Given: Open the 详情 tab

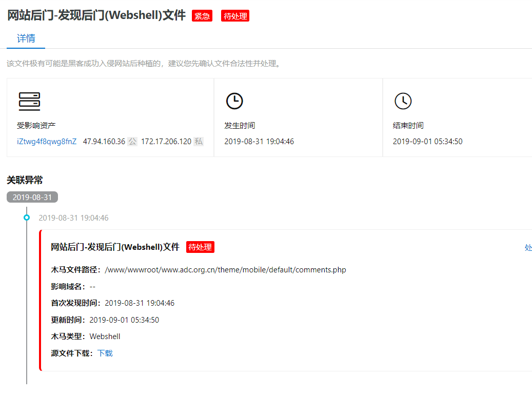Looking at the screenshot, I should pos(26,38).
